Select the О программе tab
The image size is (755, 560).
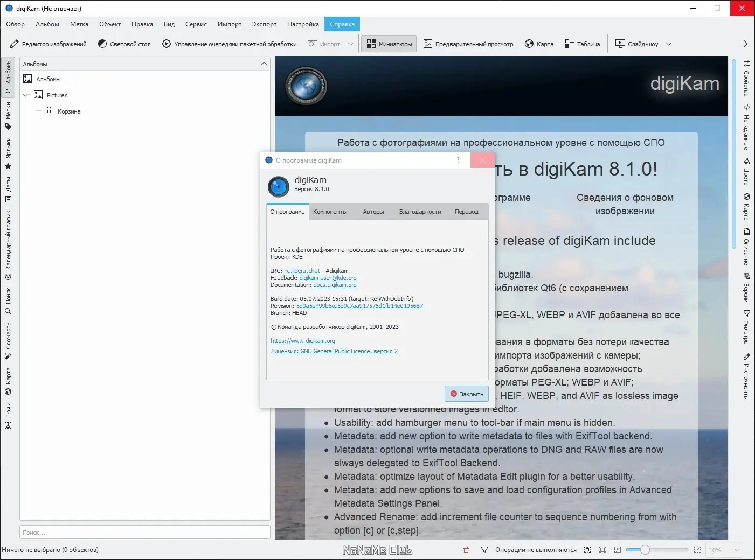coord(288,212)
